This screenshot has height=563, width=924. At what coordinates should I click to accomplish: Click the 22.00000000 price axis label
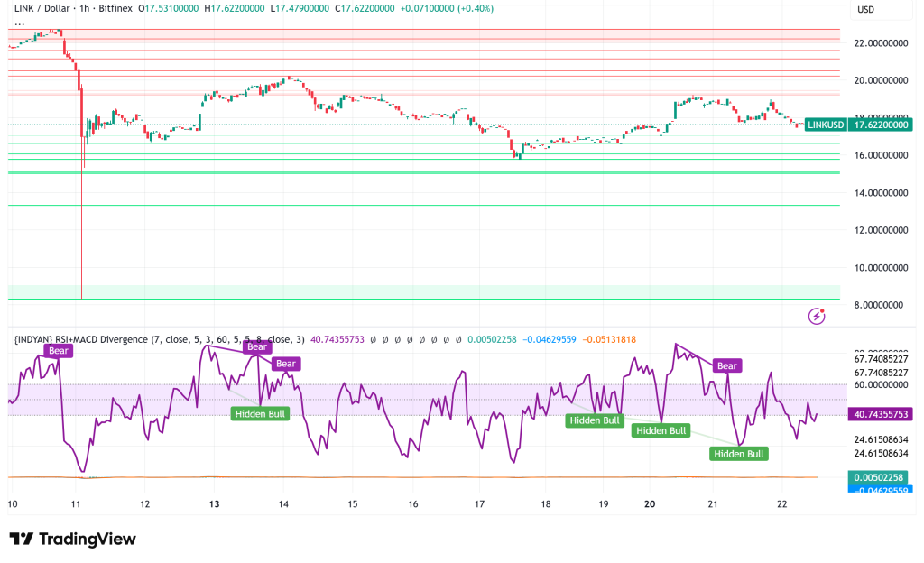pos(882,42)
